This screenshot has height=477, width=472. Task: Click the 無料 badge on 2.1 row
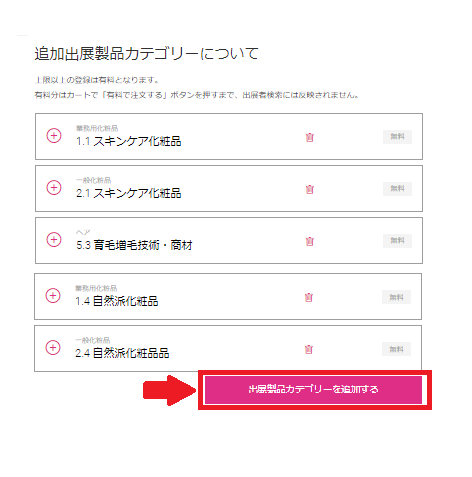[397, 189]
